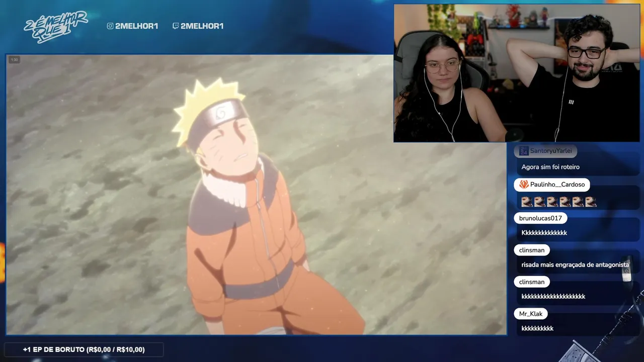Click message 'Kkkkkkkkkkkkkk' from brunolucas017

544,233
